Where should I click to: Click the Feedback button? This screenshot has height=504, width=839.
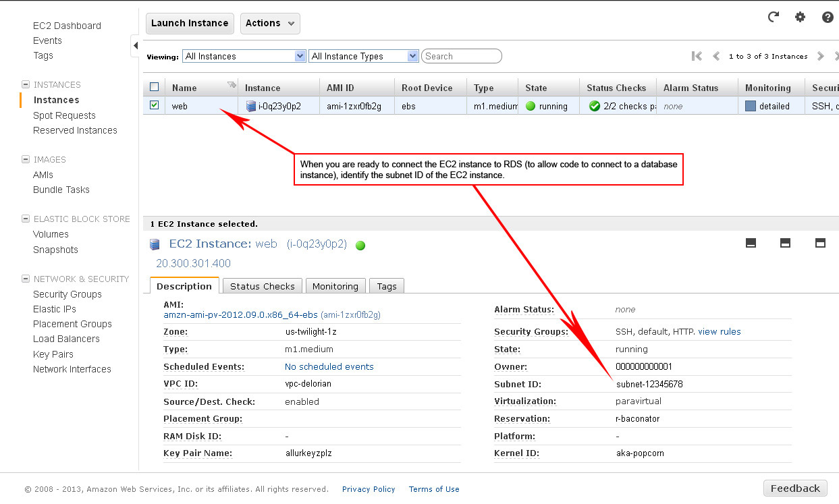(x=795, y=488)
